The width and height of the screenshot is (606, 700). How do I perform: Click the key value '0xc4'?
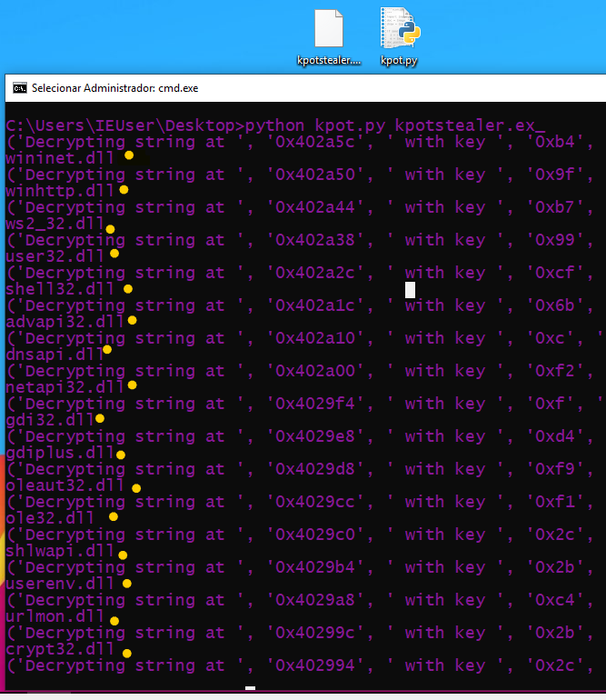(555, 600)
